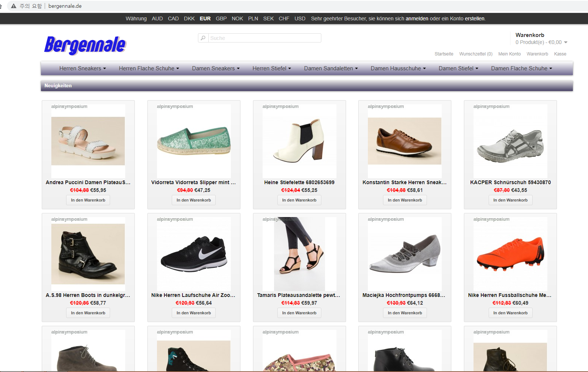Open the Damen Sneakers menu
The image size is (588, 372).
click(216, 68)
